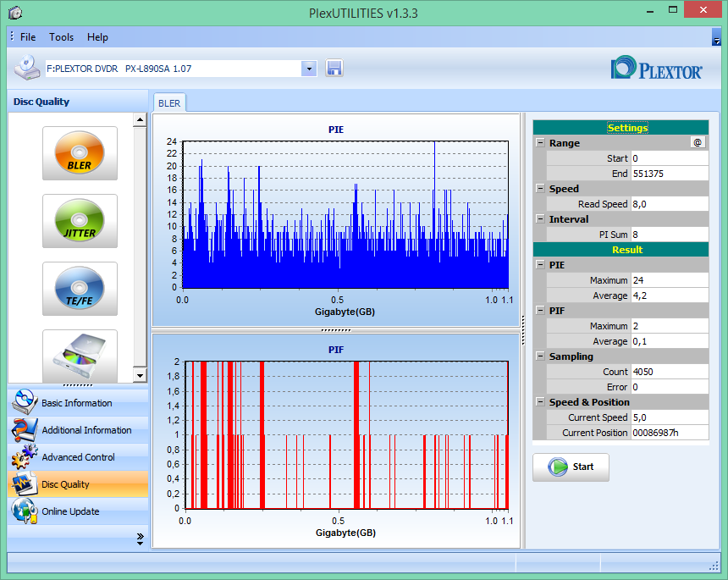Click the PIE chart title
The width and height of the screenshot is (728, 580).
(x=336, y=130)
